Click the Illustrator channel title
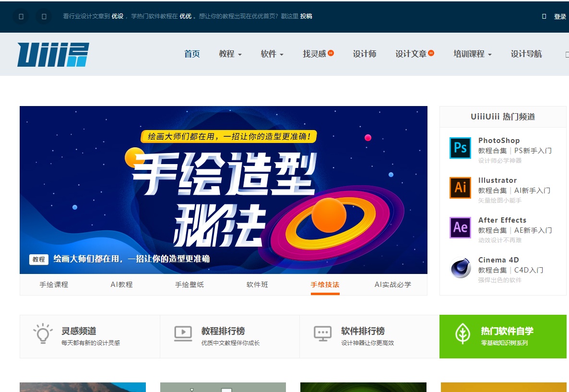Image resolution: width=569 pixels, height=392 pixels. (498, 180)
